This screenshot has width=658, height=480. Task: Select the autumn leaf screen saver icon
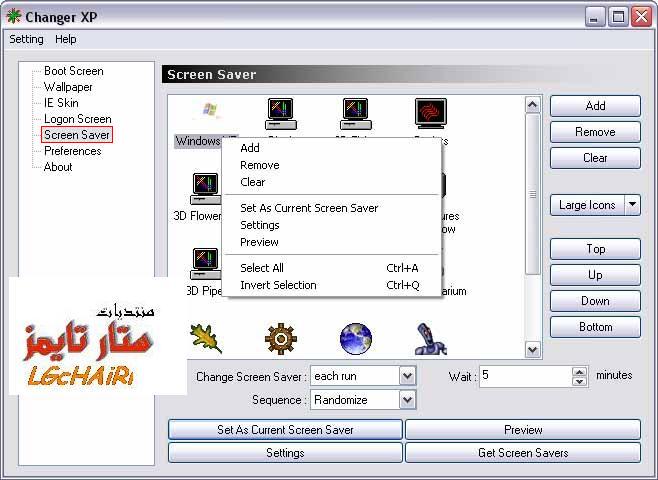click(206, 338)
